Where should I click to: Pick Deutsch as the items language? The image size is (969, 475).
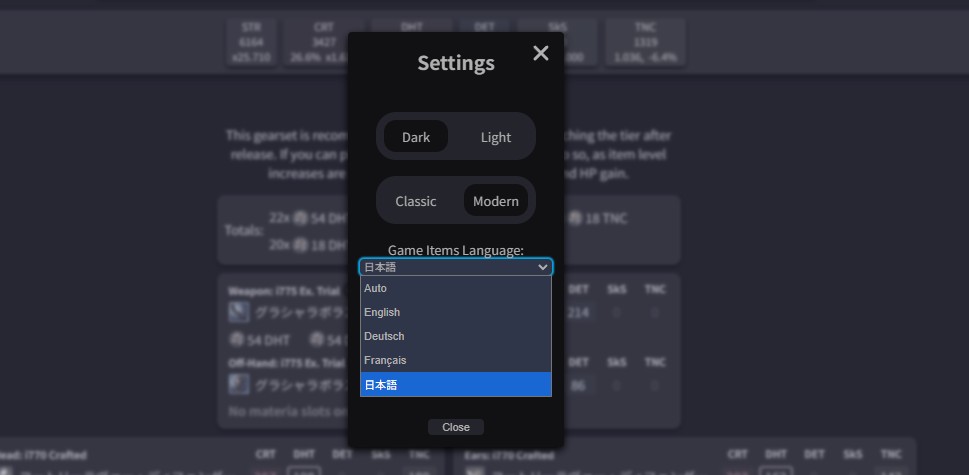coord(455,336)
